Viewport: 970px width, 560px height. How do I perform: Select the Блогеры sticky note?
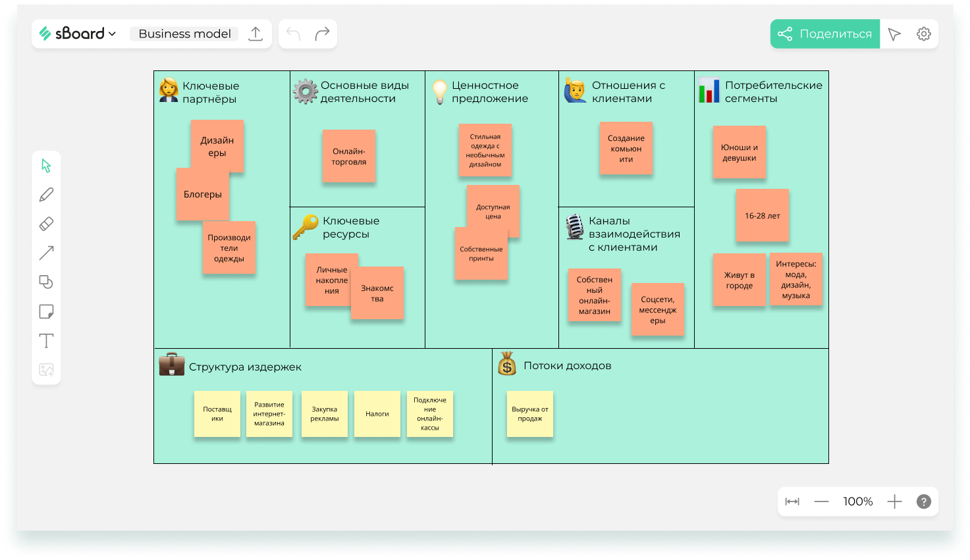(203, 194)
